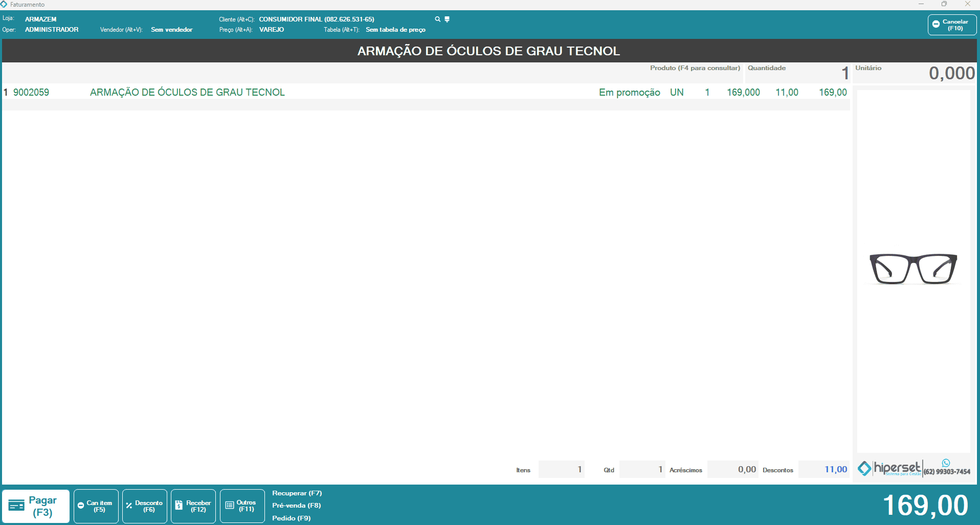Select Recuperar (F7) option
The width and height of the screenshot is (980, 525).
click(x=297, y=493)
